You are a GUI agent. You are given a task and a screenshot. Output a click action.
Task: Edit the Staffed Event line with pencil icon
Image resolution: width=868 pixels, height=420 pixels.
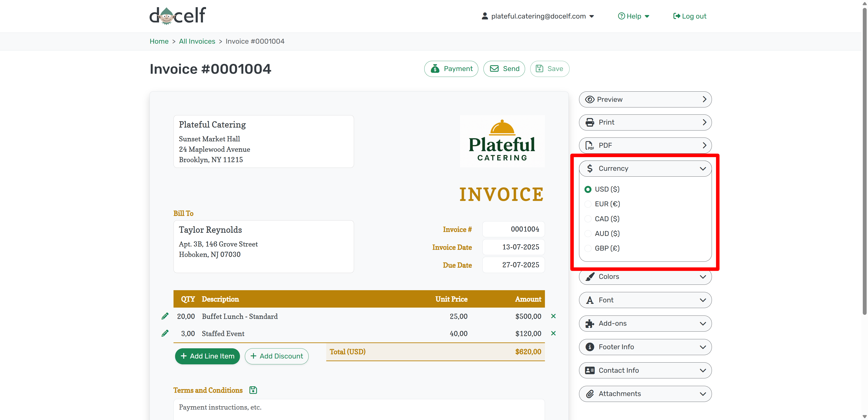pyautogui.click(x=165, y=333)
